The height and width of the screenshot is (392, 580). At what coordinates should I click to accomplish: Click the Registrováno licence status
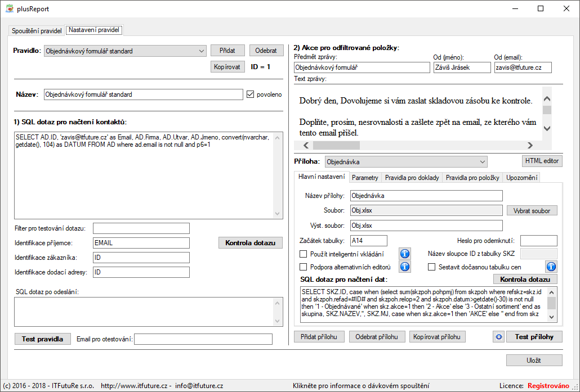548,386
